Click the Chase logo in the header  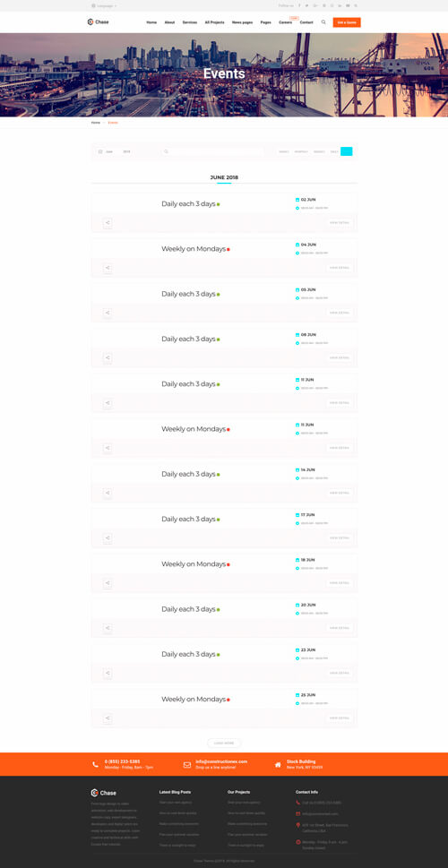(99, 22)
